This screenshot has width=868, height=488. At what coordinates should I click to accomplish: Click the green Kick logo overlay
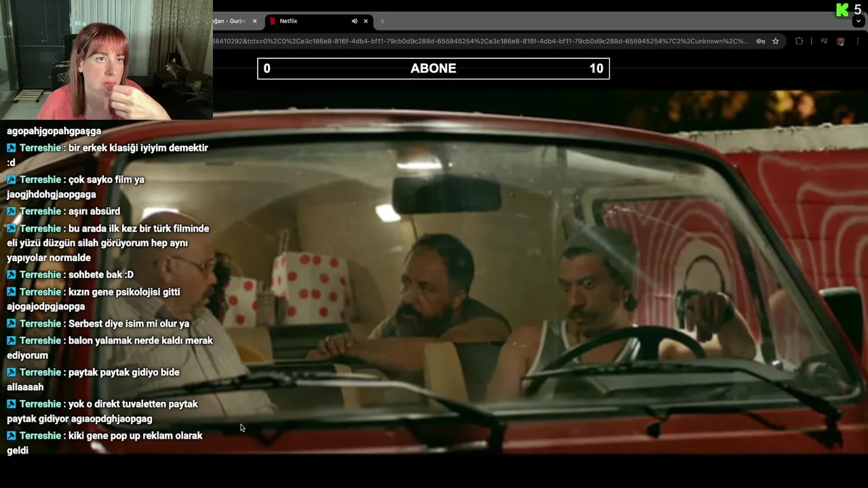(x=842, y=9)
